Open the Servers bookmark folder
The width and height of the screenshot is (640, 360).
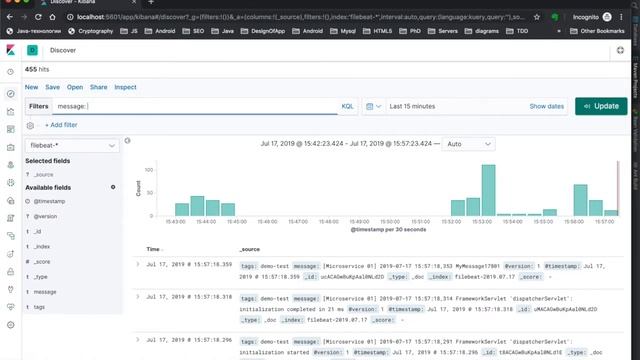tap(443, 31)
